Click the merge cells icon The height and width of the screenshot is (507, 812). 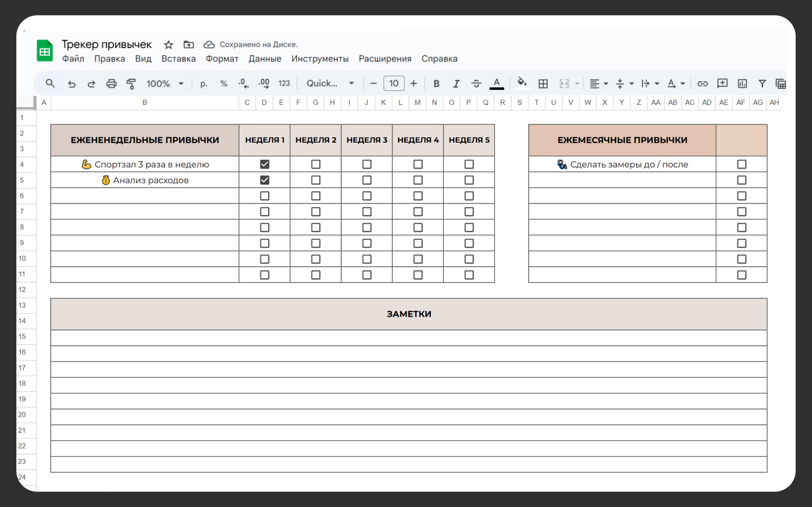coord(564,83)
